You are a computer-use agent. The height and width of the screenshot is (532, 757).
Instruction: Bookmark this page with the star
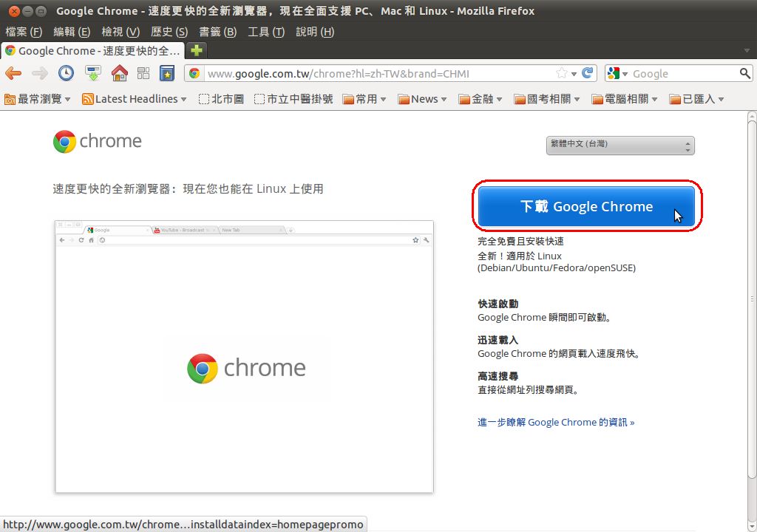[x=562, y=73]
